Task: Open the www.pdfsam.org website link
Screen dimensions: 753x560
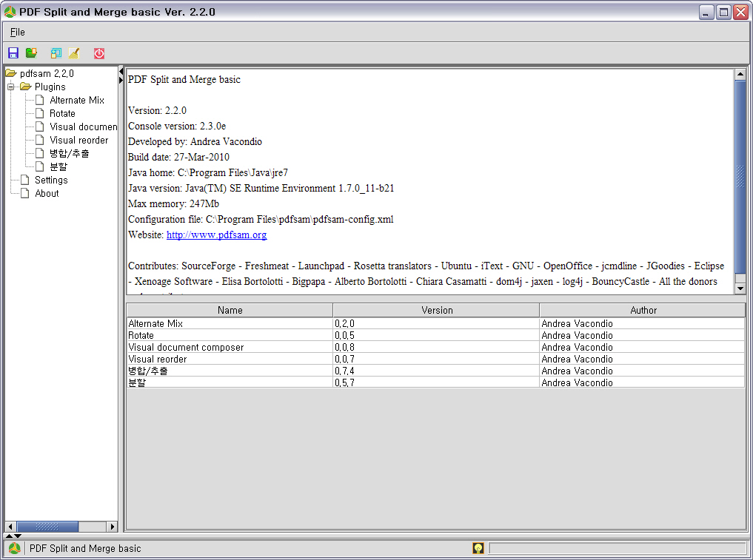Action: (216, 235)
